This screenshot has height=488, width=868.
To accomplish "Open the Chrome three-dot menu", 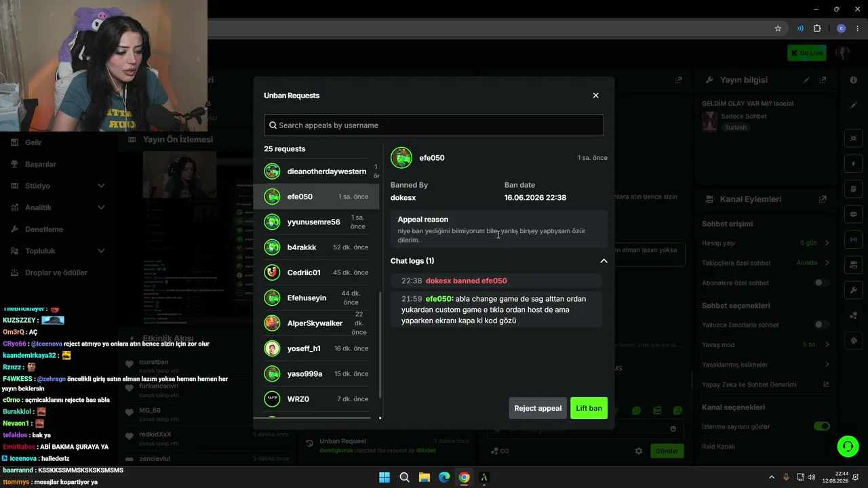I will 857,28.
